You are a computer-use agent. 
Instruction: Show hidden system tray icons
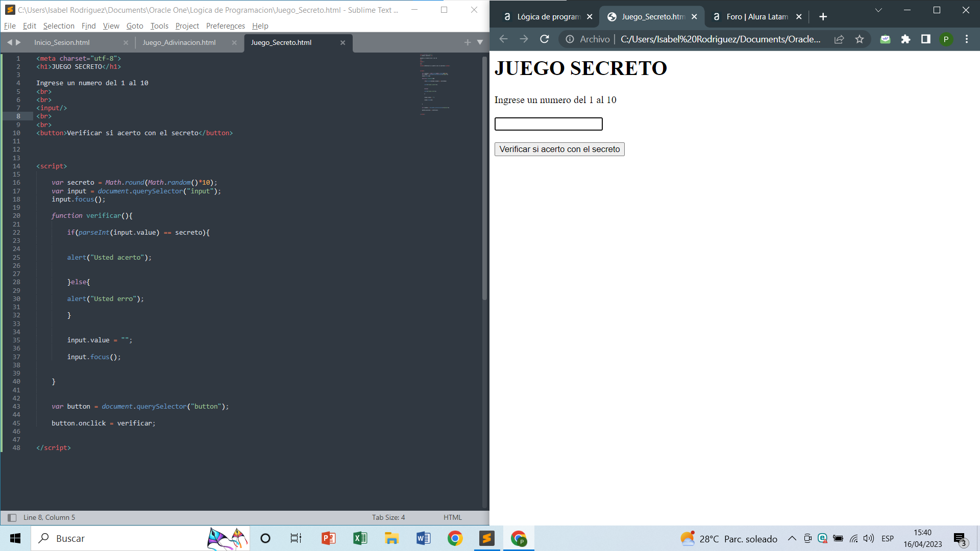pos(792,538)
